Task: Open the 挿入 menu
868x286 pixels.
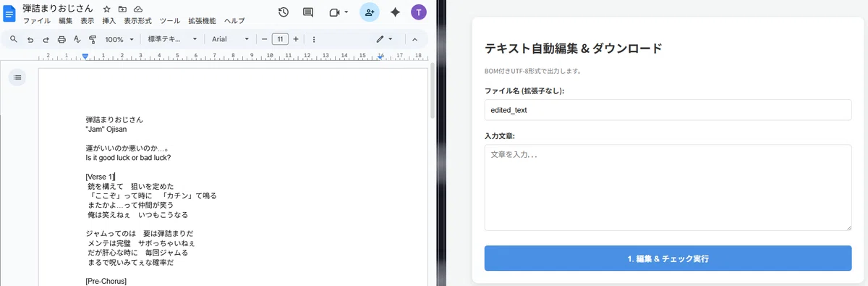Action: pyautogui.click(x=109, y=21)
